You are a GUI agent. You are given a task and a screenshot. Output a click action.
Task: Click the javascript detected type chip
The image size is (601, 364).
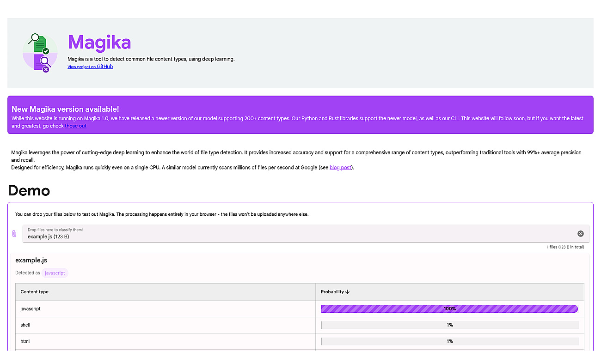pyautogui.click(x=55, y=273)
